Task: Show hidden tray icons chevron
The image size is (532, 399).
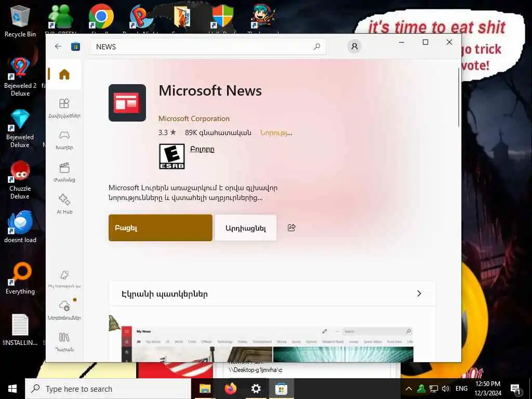Action: point(409,389)
